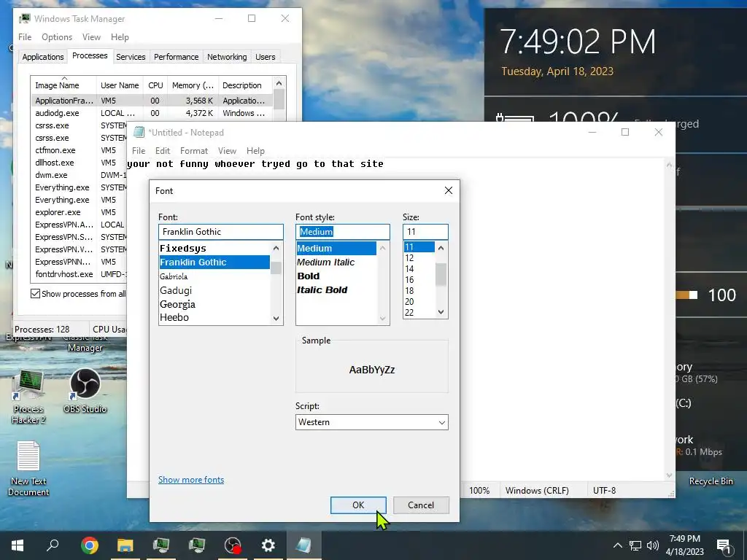The width and height of the screenshot is (747, 560).
Task: Select explorer.exe process row
Action: [x=79, y=212]
